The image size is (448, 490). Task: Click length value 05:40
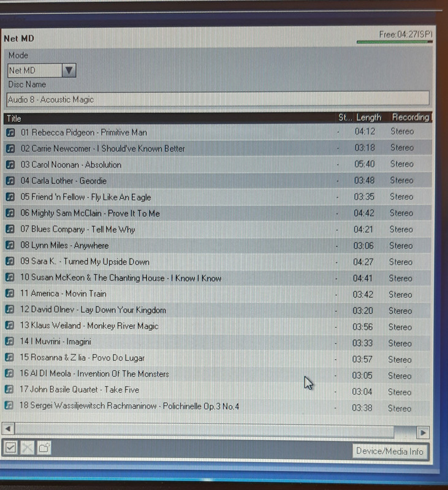364,164
